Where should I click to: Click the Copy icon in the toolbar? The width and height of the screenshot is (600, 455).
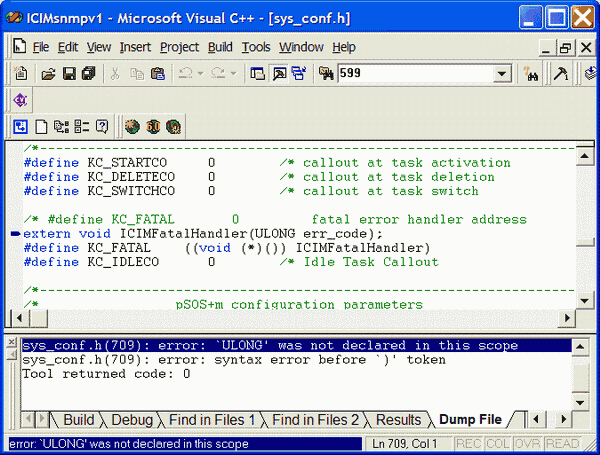point(137,73)
